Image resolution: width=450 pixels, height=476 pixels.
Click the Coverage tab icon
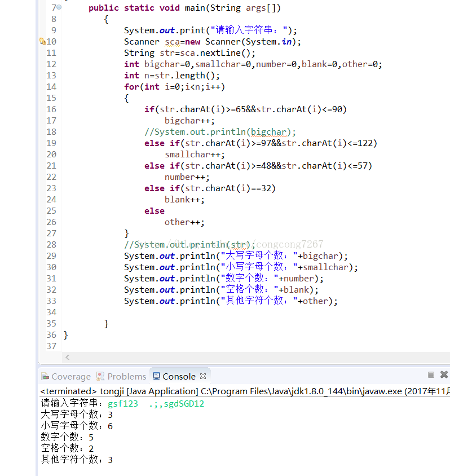(45, 376)
